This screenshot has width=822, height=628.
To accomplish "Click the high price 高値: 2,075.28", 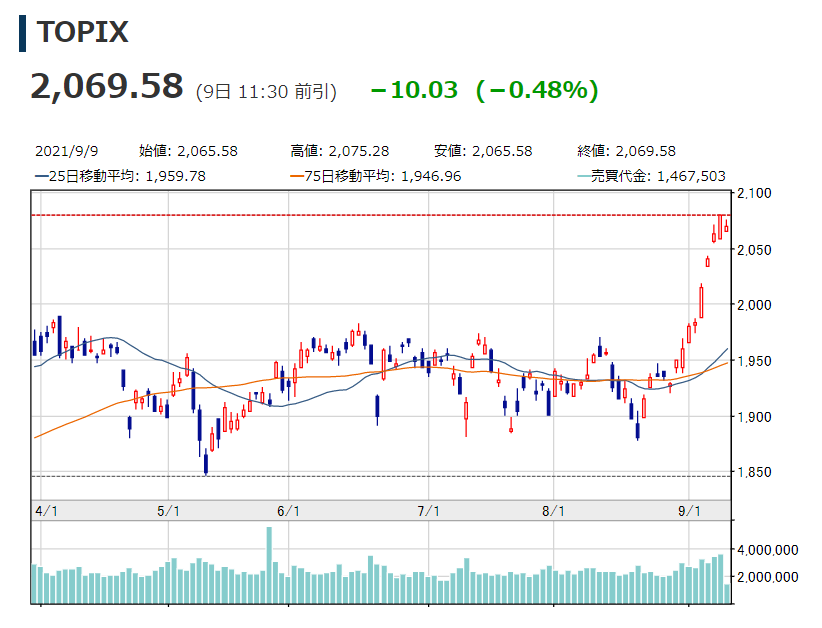I will point(340,151).
